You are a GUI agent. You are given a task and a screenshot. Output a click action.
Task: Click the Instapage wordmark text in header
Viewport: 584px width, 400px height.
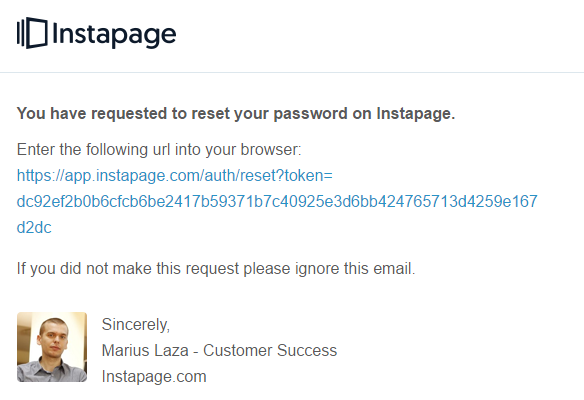pyautogui.click(x=114, y=35)
